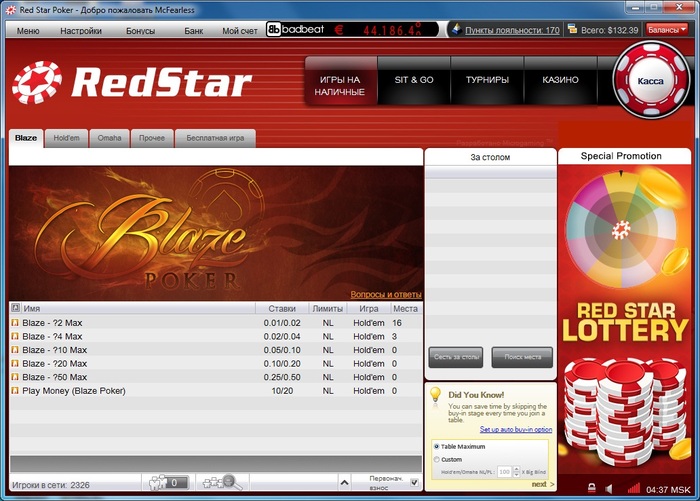Click the connection signal strength icon

(x=633, y=488)
